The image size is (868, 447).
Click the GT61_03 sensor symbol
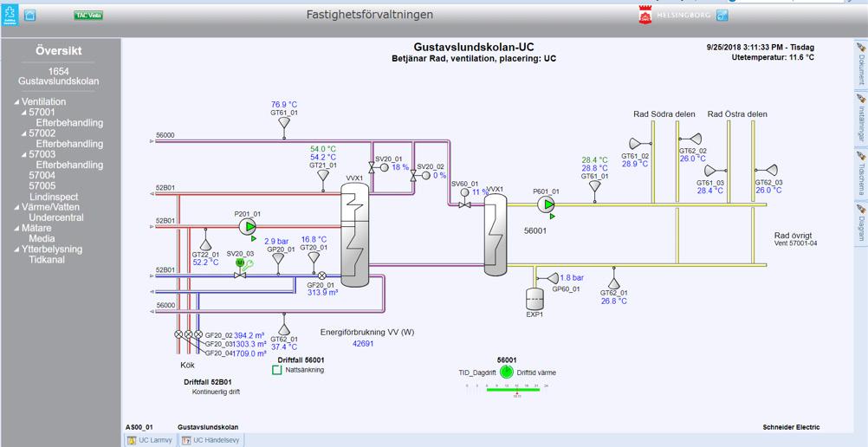[x=714, y=170]
